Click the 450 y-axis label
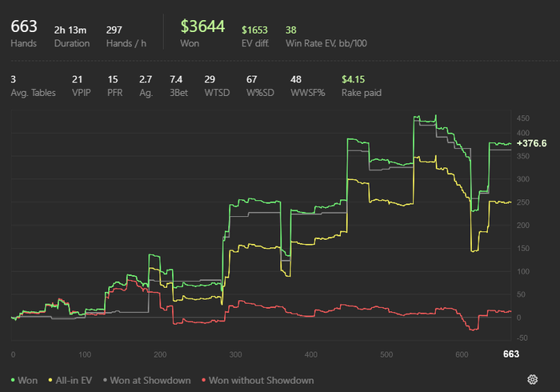Viewport: 560px width, 392px height. [523, 118]
